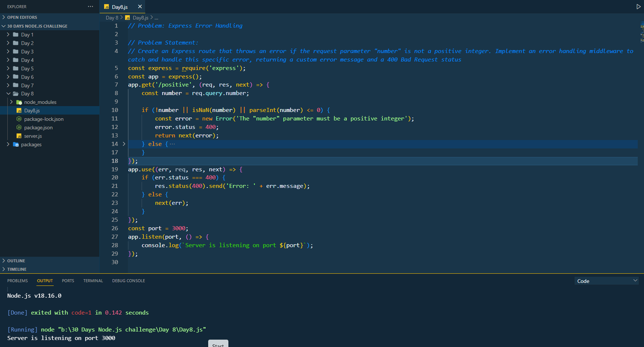Expand the Timeline section
This screenshot has height=347, width=644.
tap(49, 269)
